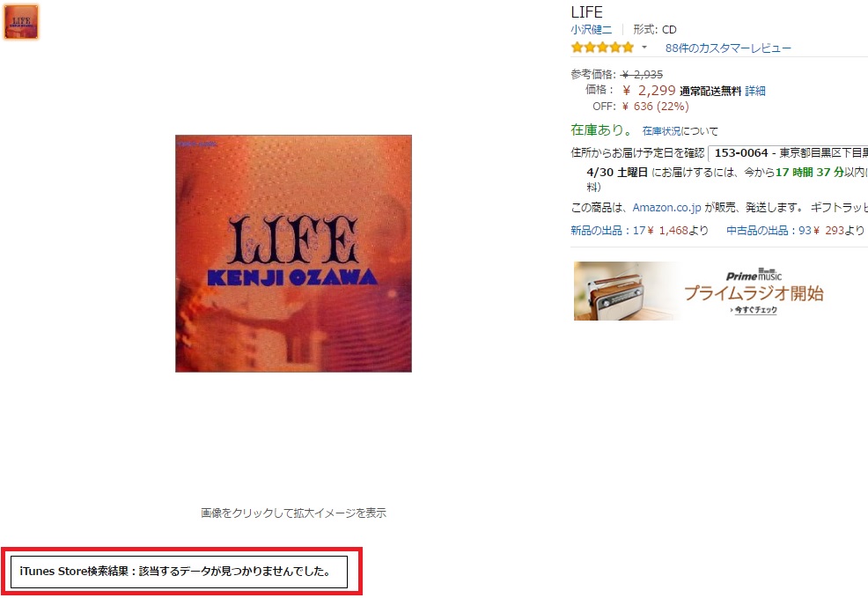The width and height of the screenshot is (868, 598).
Task: Open the Amazon.co.jp seller link
Action: (x=666, y=208)
